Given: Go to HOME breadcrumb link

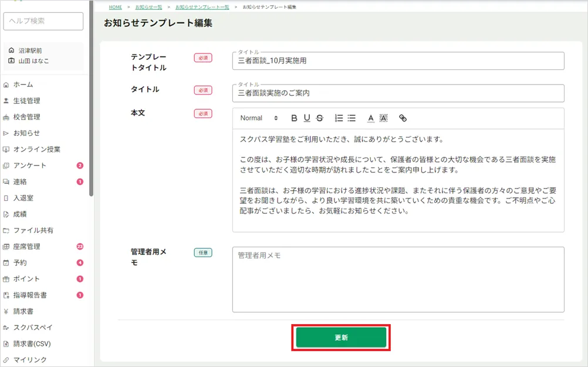Looking at the screenshot, I should tap(116, 7).
